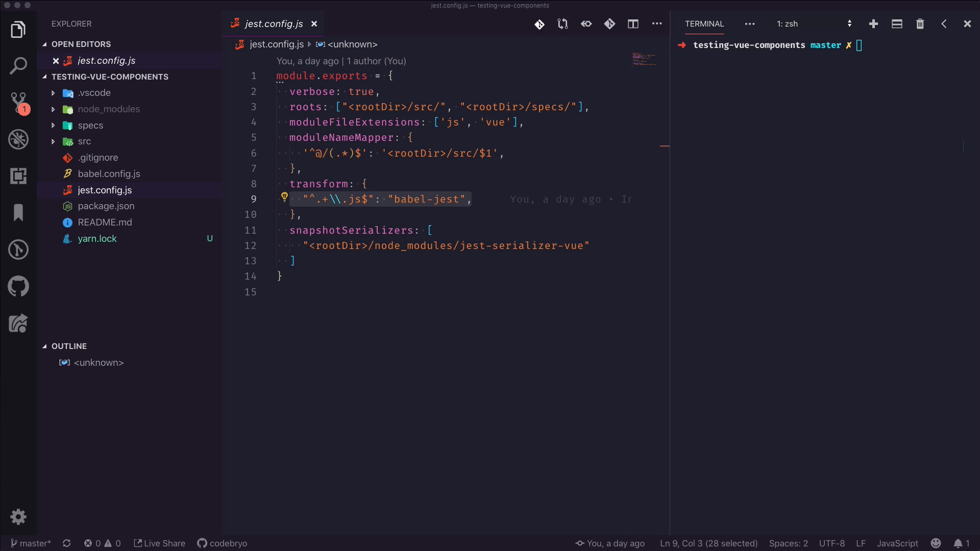This screenshot has height=551, width=980.
Task: Click codebryo GitHub status item
Action: coord(222,543)
